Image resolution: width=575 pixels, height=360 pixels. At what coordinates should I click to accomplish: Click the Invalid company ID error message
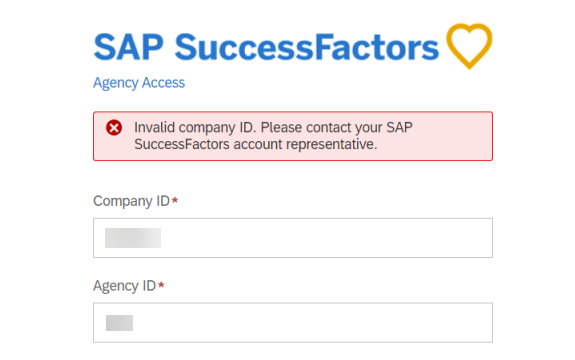click(273, 136)
